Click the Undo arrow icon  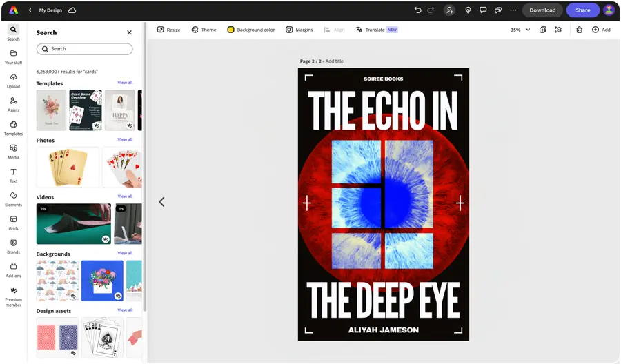click(x=417, y=10)
